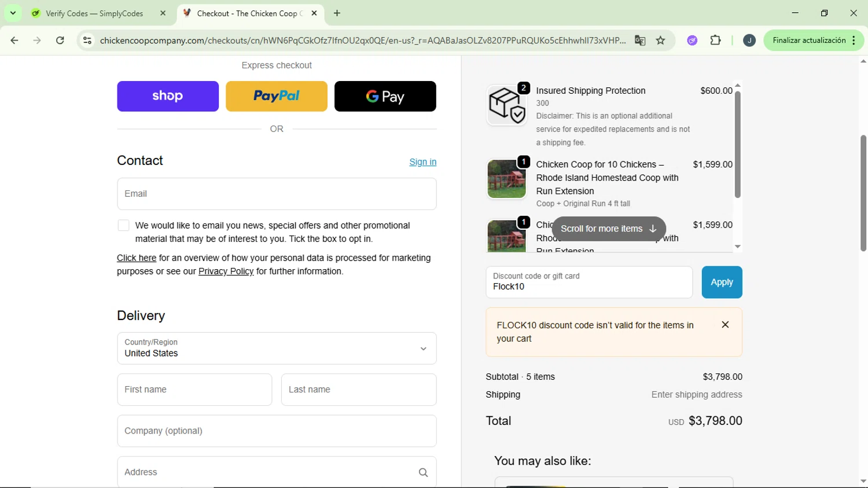Click the cart list scroll up arrow
868x488 pixels.
tap(738, 86)
